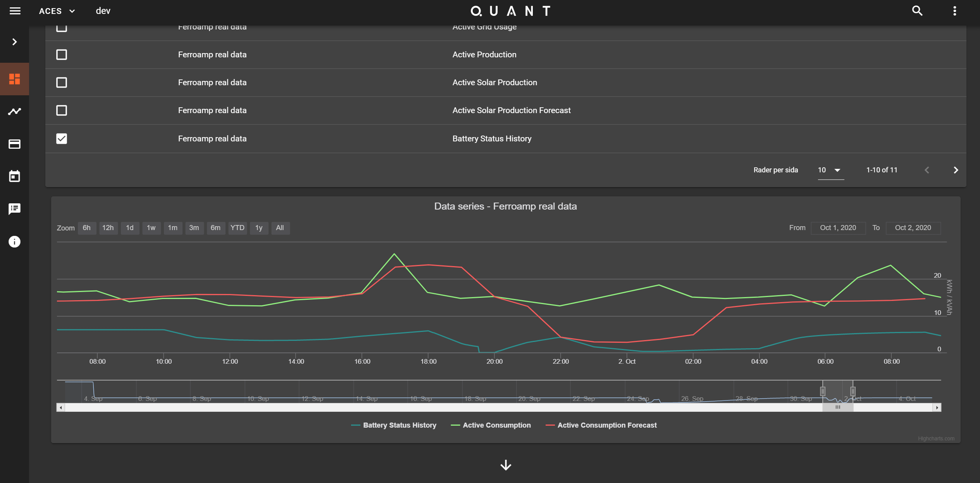Viewport: 980px width, 483px height.
Task: Set chart zoom to All
Action: click(x=280, y=228)
